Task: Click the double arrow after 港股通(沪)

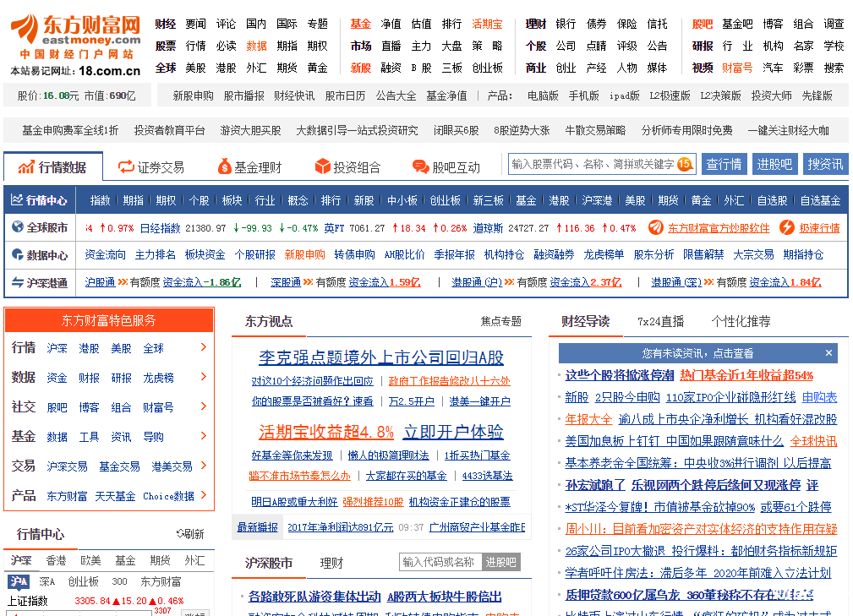Action: pyautogui.click(x=510, y=282)
